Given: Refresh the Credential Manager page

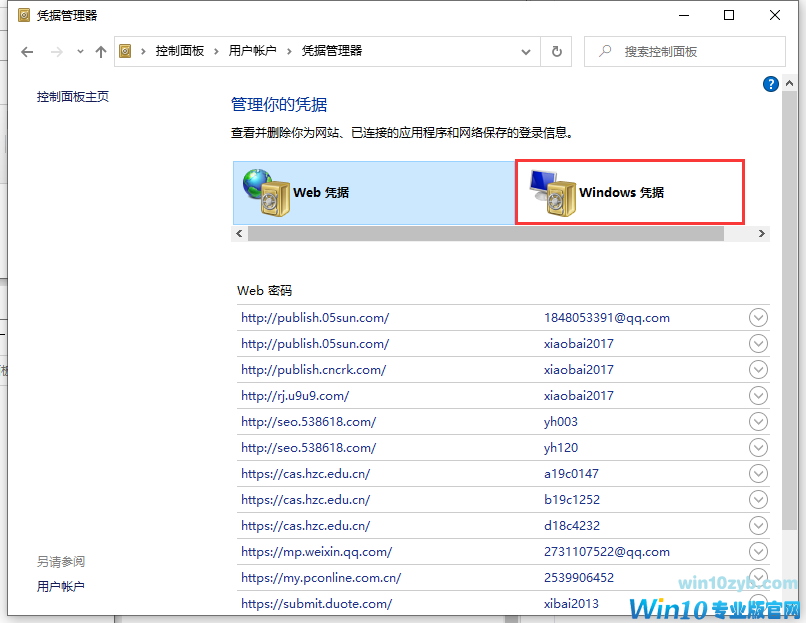Looking at the screenshot, I should [x=557, y=51].
